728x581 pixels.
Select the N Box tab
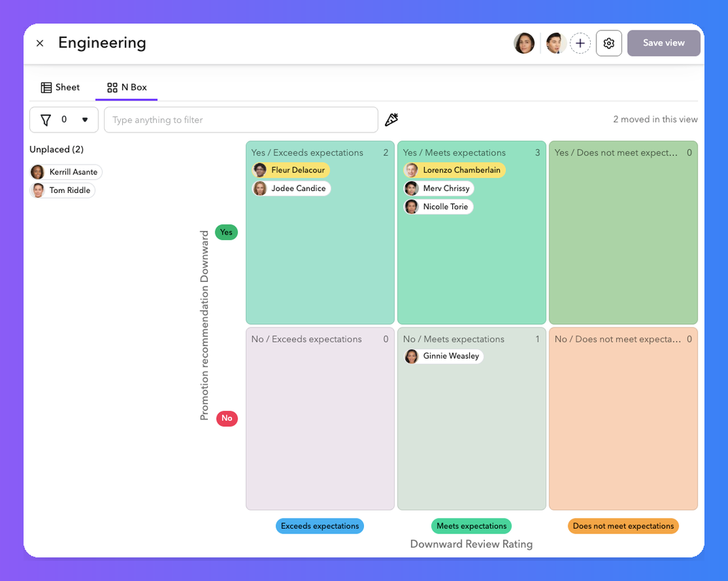coord(127,87)
